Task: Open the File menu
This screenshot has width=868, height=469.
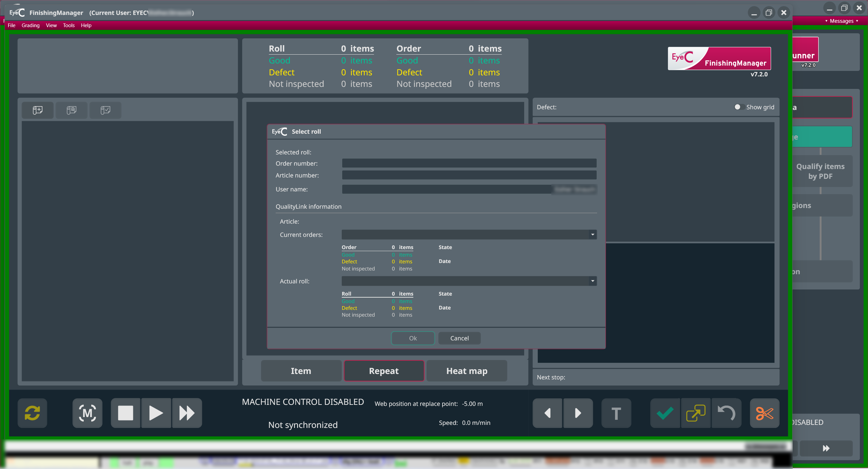Action: point(12,25)
